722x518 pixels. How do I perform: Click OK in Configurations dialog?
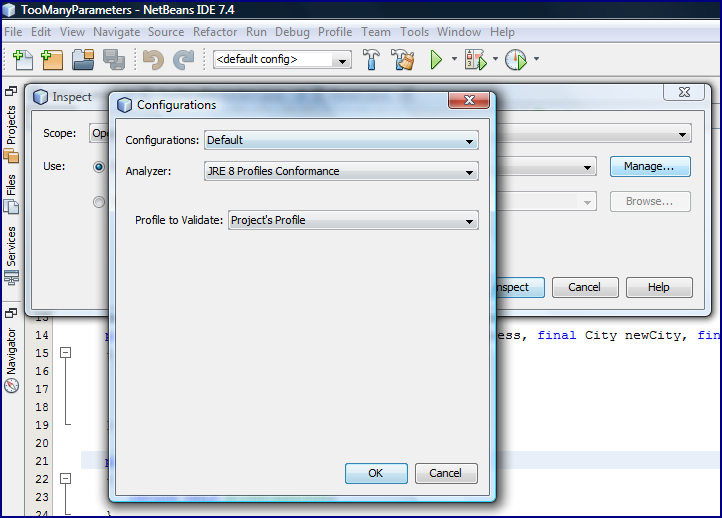[x=376, y=473]
